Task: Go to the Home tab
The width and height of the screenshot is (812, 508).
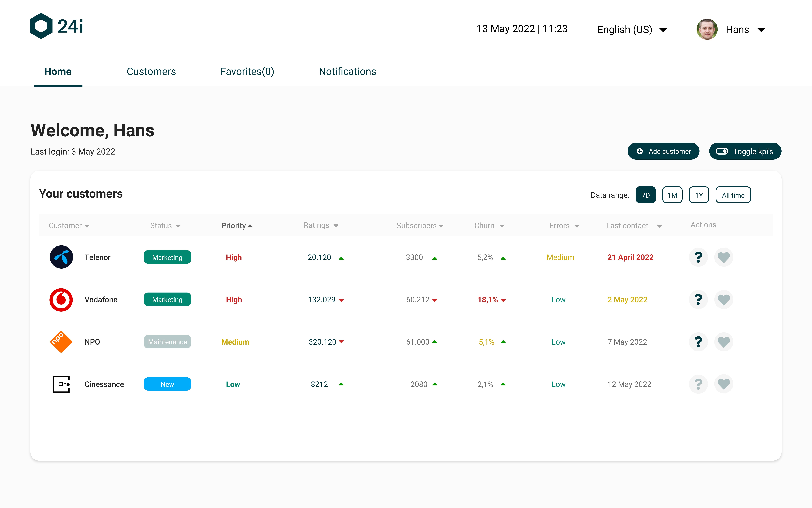Action: (58, 72)
